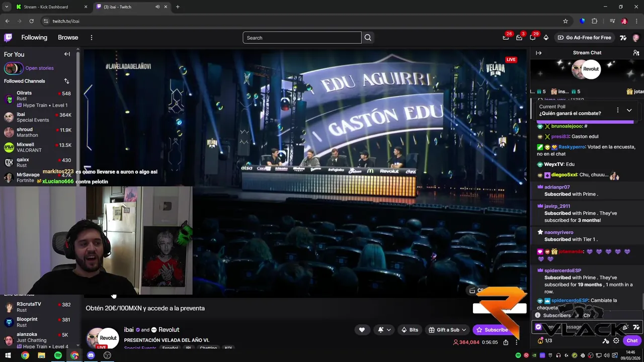This screenshot has width=644, height=362.
Task: Click naomyrivero username in chat
Action: coord(558,232)
